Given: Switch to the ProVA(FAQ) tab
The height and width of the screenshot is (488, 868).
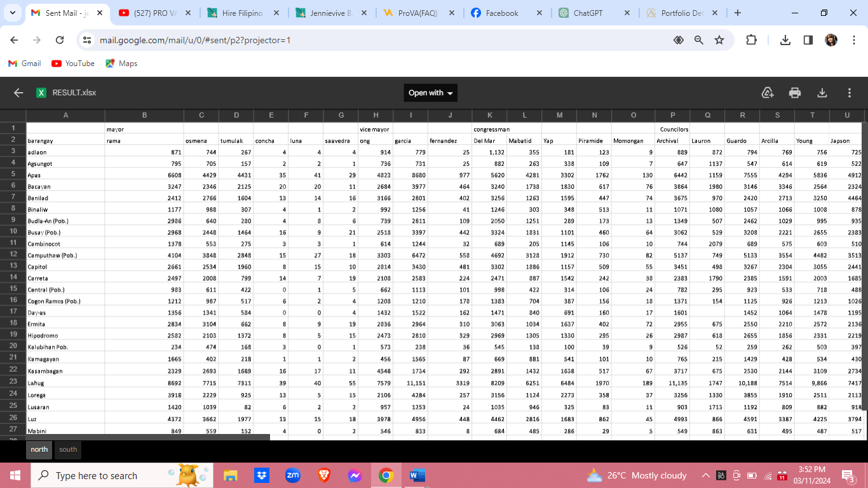Looking at the screenshot, I should point(417,13).
